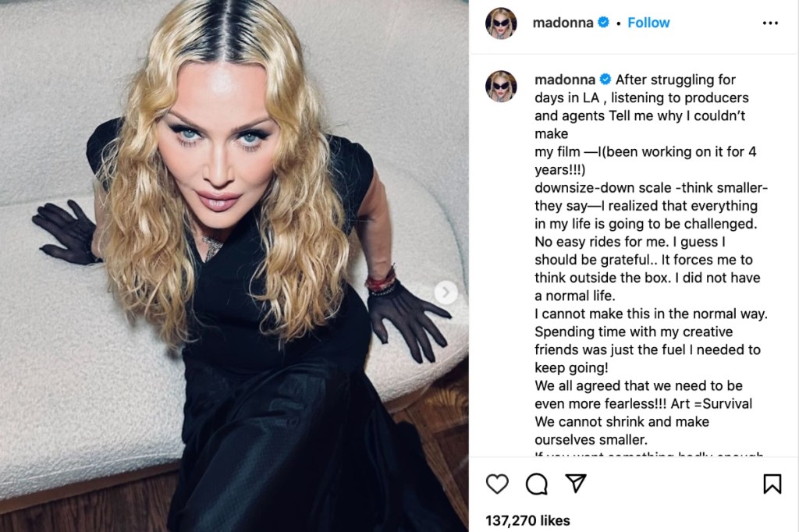Open the madonna username in the header
799x532 pixels.
coord(563,23)
